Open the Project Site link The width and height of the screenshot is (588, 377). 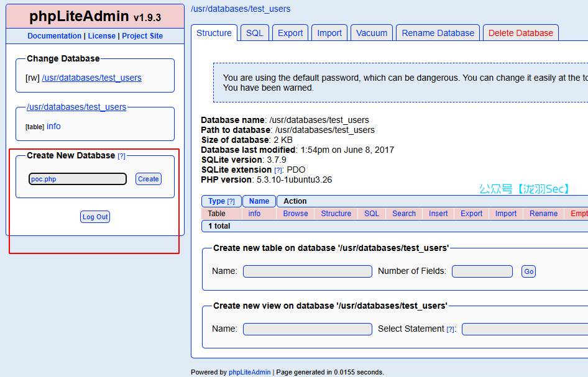(142, 36)
